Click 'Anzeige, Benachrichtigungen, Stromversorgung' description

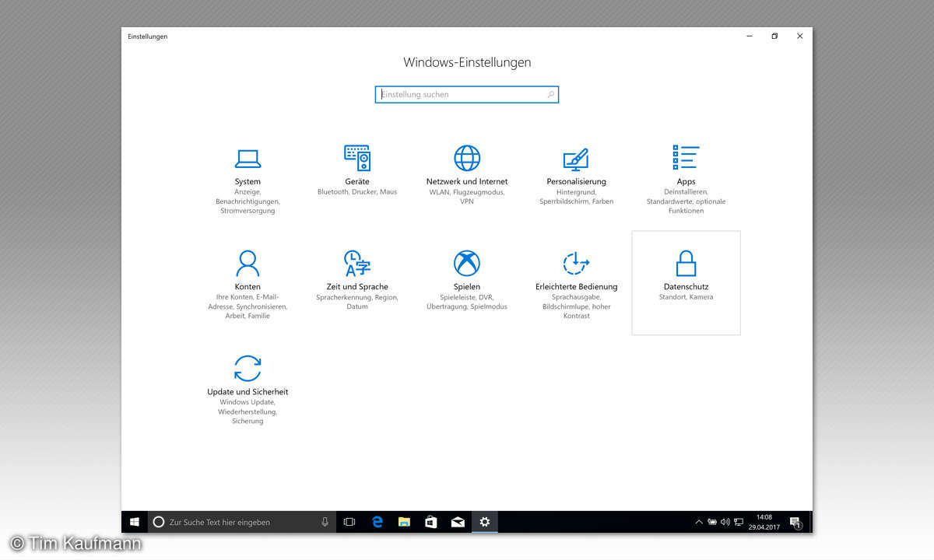click(x=248, y=201)
